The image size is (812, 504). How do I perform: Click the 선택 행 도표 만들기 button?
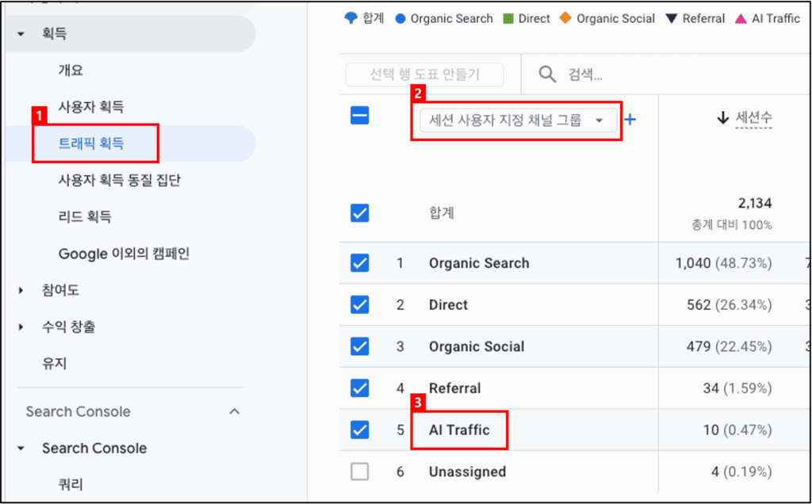coord(425,74)
